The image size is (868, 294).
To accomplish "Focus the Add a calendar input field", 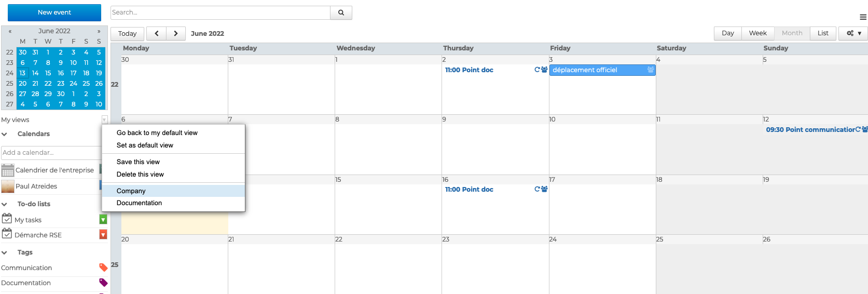I will point(51,153).
